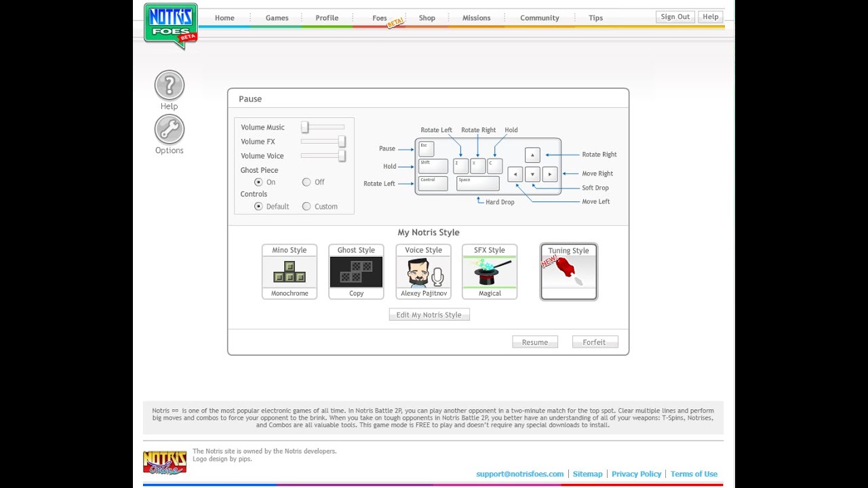The width and height of the screenshot is (868, 488).
Task: Open the Help question mark icon
Action: coord(170,85)
